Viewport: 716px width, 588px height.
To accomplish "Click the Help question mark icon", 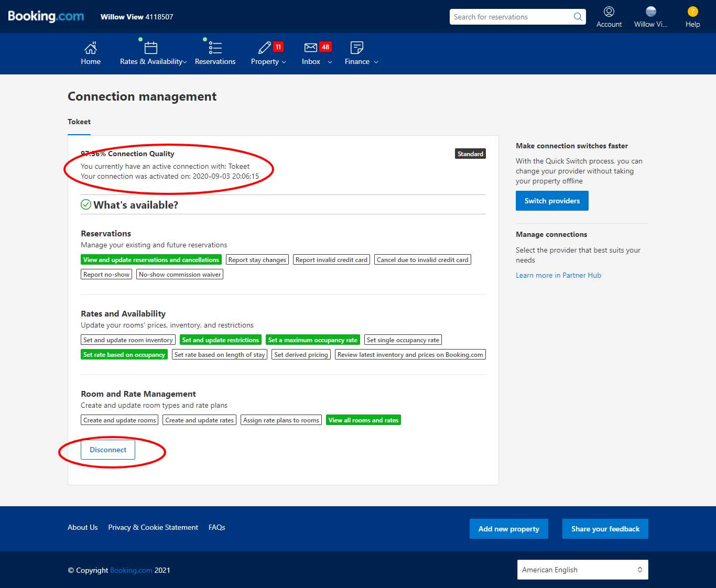I will 693,12.
